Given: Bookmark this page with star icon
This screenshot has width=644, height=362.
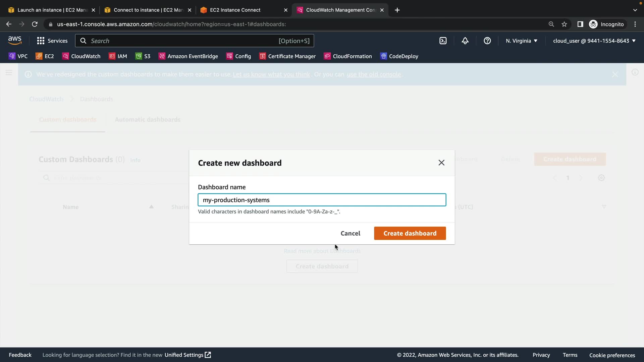Looking at the screenshot, I should click(564, 24).
